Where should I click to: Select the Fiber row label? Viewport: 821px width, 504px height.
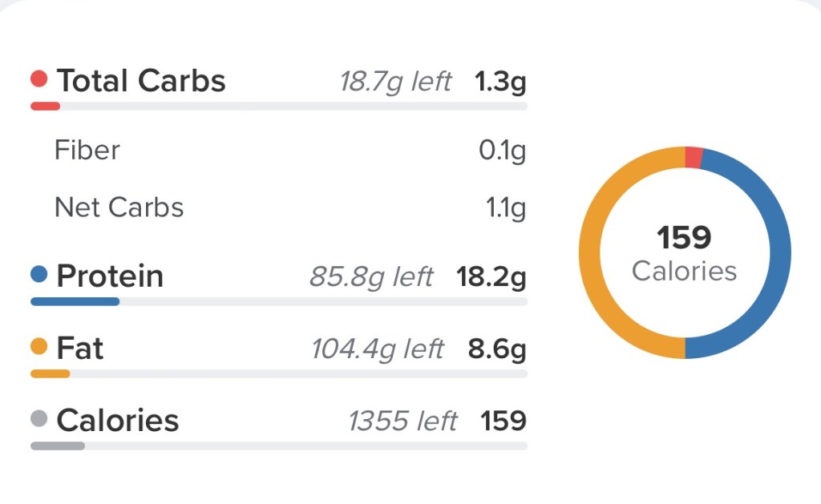click(x=87, y=150)
